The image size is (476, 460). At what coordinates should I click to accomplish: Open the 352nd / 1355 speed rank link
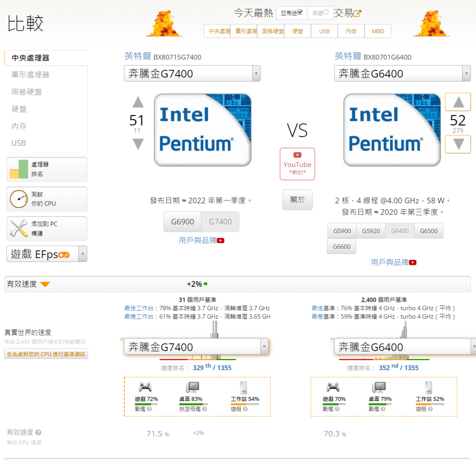click(398, 367)
